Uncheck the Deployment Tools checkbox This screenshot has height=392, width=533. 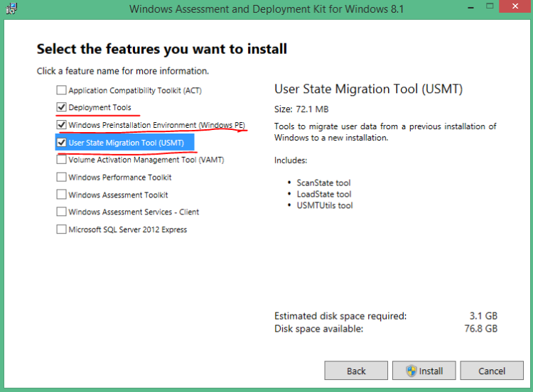click(x=61, y=108)
